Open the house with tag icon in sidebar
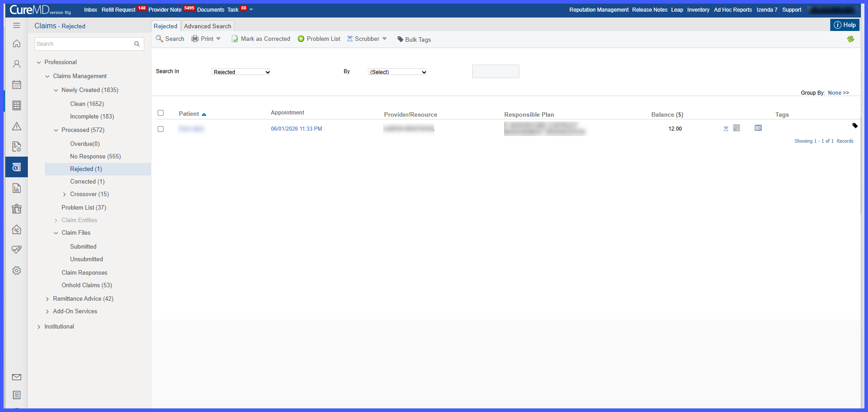Screen dimensions: 868x412 [17, 229]
